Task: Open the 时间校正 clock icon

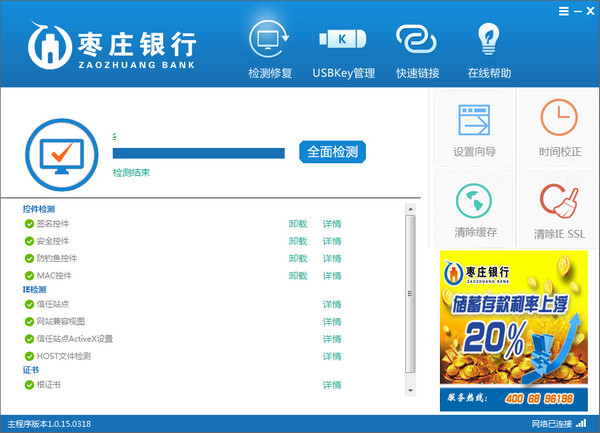Action: (559, 117)
